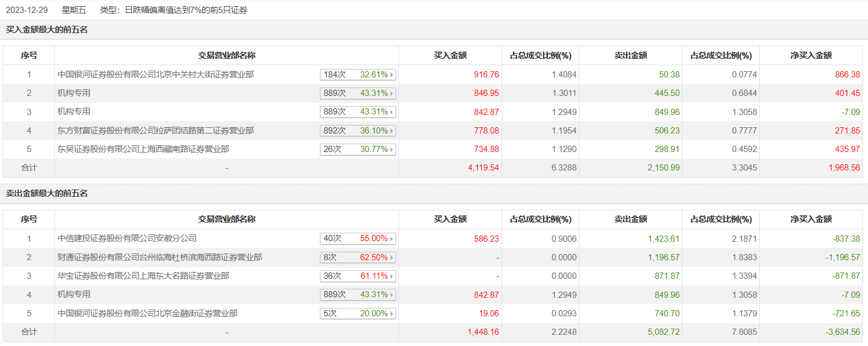This screenshot has height=346, width=868.
Task: Click 东吴证券上海西藏南路证券营业部
Action: (143, 149)
